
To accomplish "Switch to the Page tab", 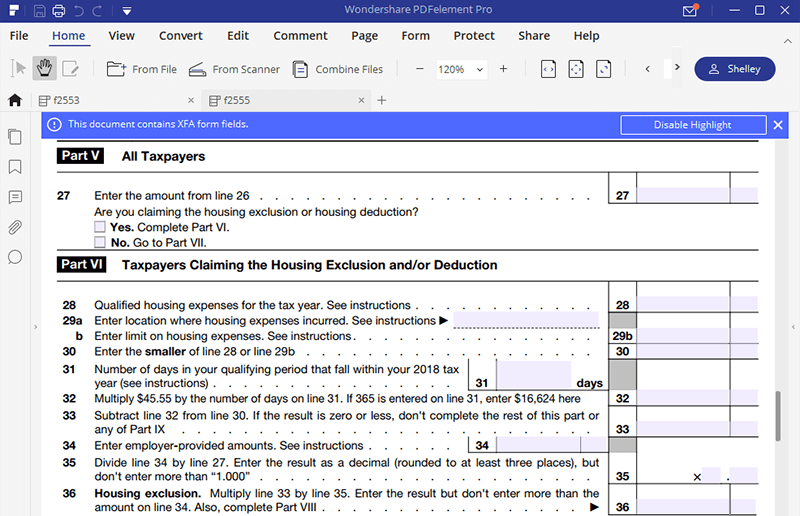I will tap(365, 36).
